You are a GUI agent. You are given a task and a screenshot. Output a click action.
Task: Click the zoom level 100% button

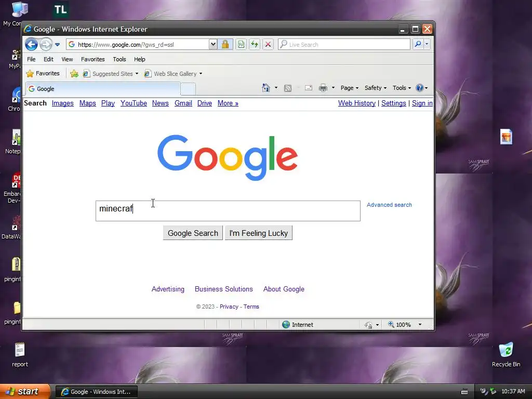[400, 325]
